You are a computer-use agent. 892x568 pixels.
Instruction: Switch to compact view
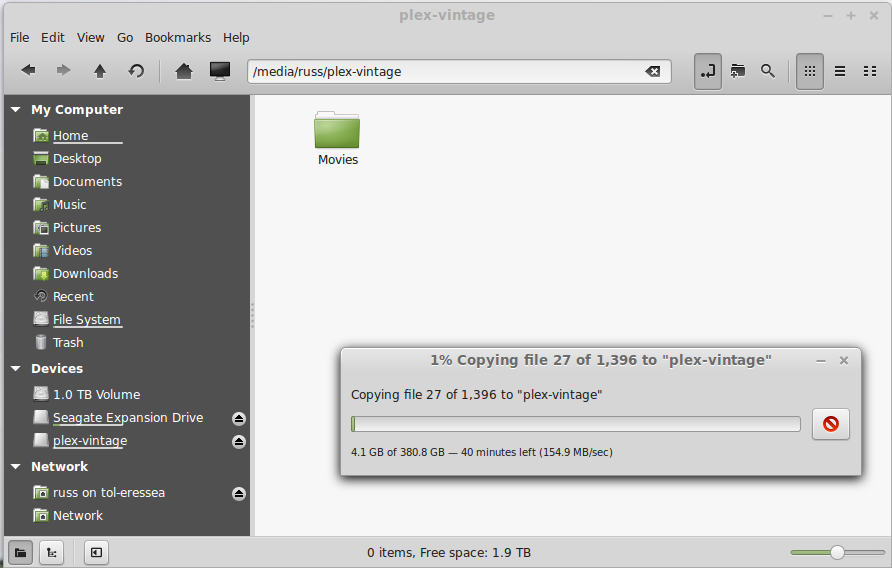[x=870, y=71]
